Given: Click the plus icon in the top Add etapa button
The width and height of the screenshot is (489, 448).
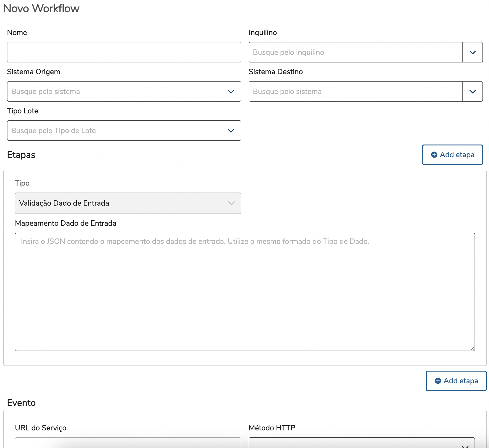Looking at the screenshot, I should click(x=434, y=155).
